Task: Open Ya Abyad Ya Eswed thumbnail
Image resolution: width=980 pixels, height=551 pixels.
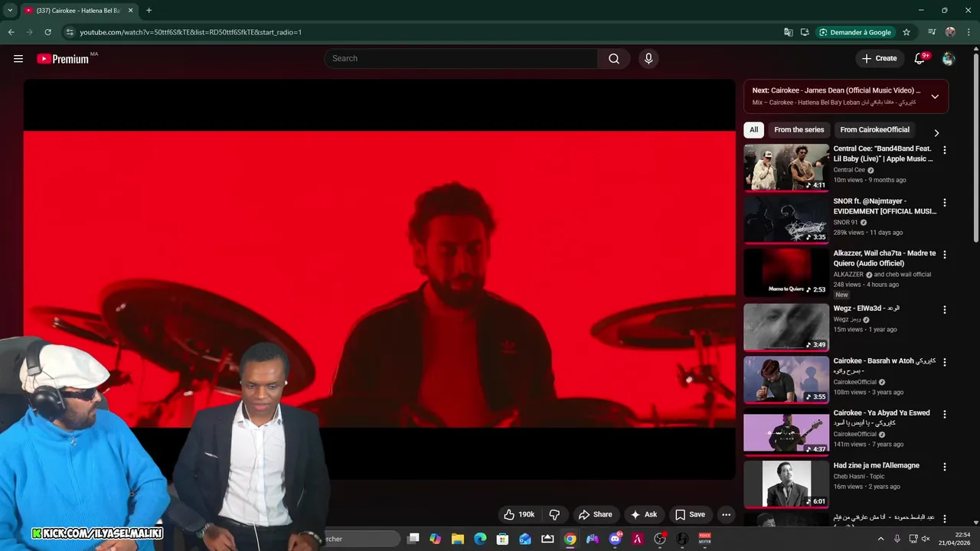Action: click(x=786, y=431)
